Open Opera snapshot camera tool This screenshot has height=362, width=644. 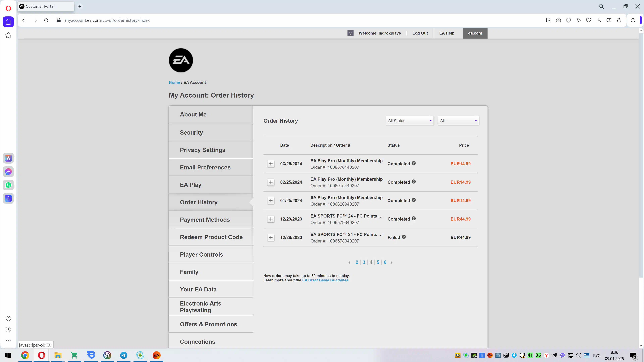[558, 20]
